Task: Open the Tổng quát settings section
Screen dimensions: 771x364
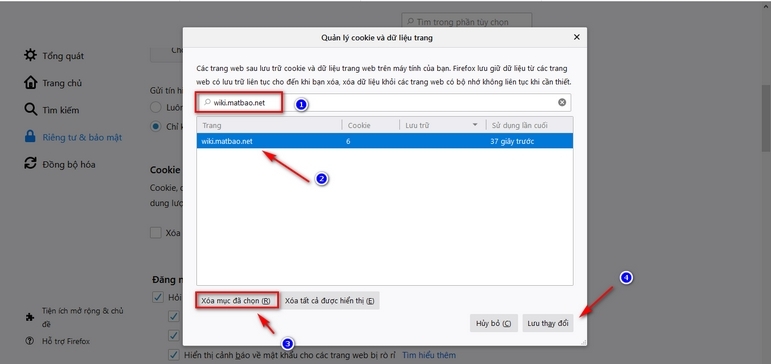Action: 63,56
